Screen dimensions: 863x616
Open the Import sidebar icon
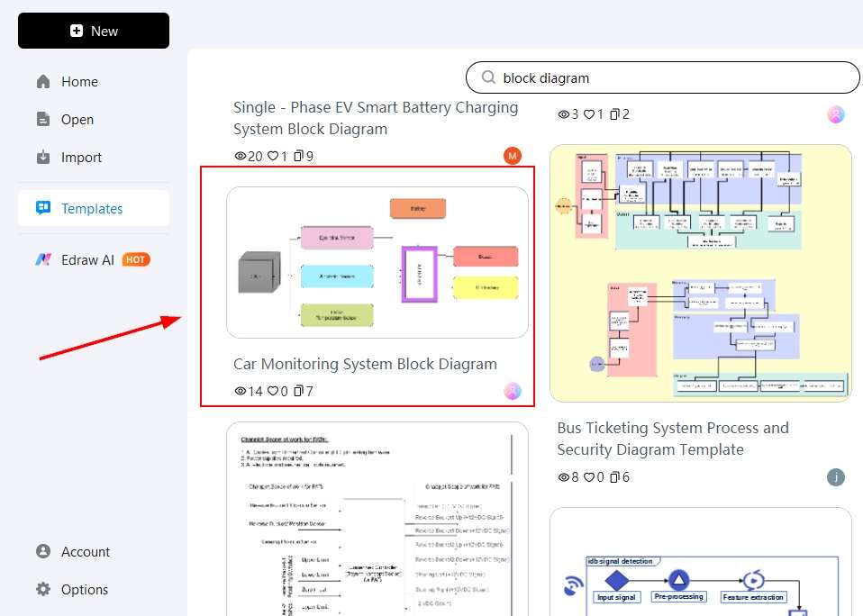(43, 157)
